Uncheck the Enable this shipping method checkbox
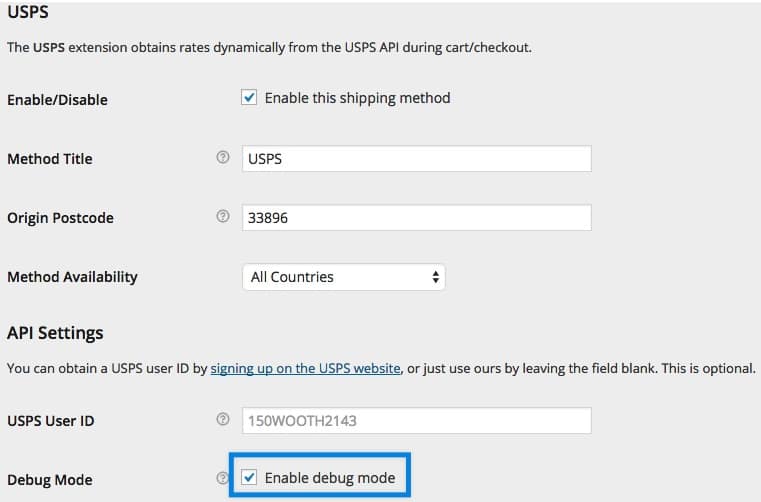Image resolution: width=761 pixels, height=502 pixels. (250, 98)
